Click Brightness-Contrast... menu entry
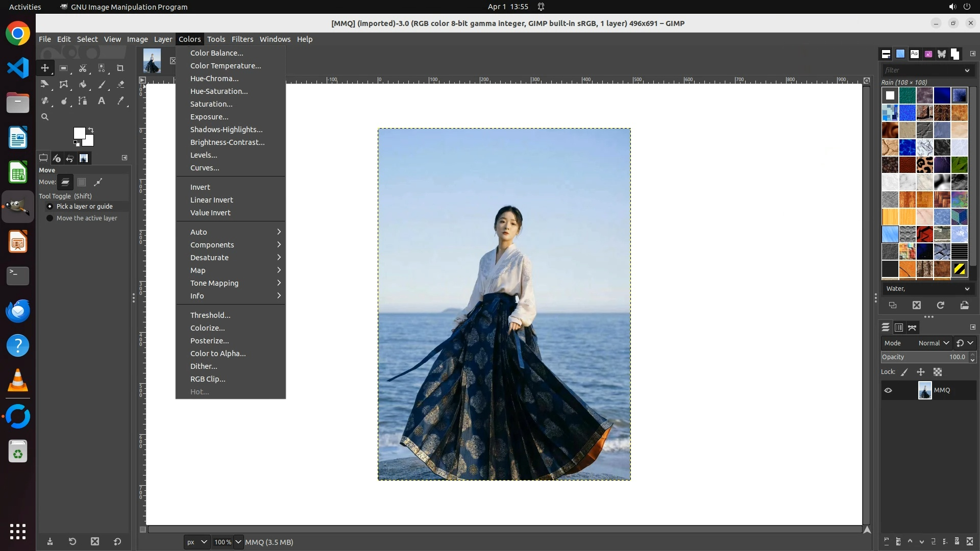 [x=227, y=142]
